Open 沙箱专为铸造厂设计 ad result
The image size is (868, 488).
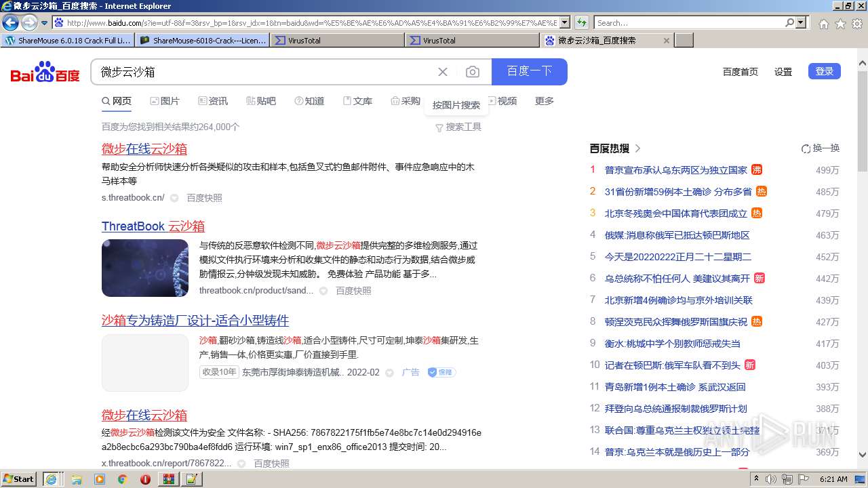(x=195, y=321)
